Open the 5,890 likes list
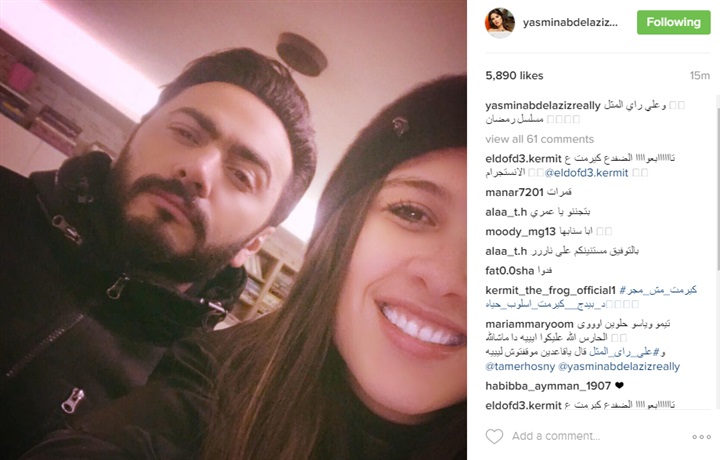This screenshot has height=460, width=720. [514, 76]
